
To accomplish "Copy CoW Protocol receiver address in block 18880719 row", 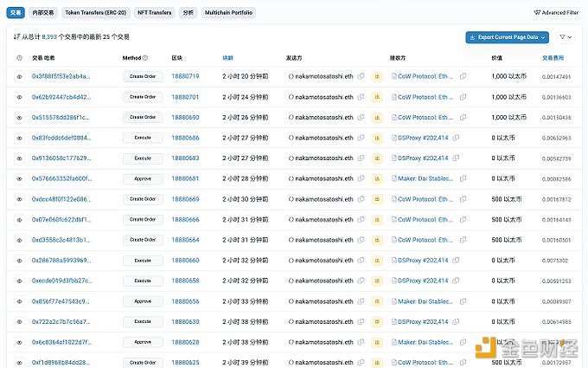I will 463,76.
